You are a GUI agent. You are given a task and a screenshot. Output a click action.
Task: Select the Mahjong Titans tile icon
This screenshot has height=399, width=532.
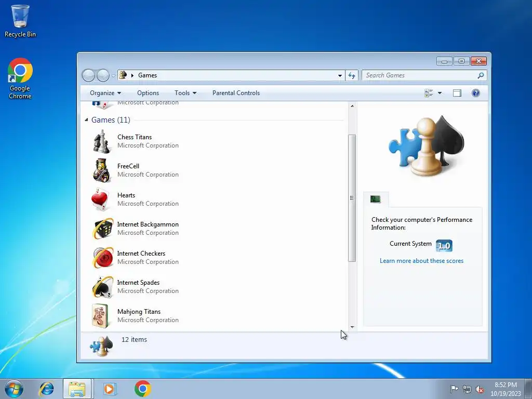[x=100, y=316]
